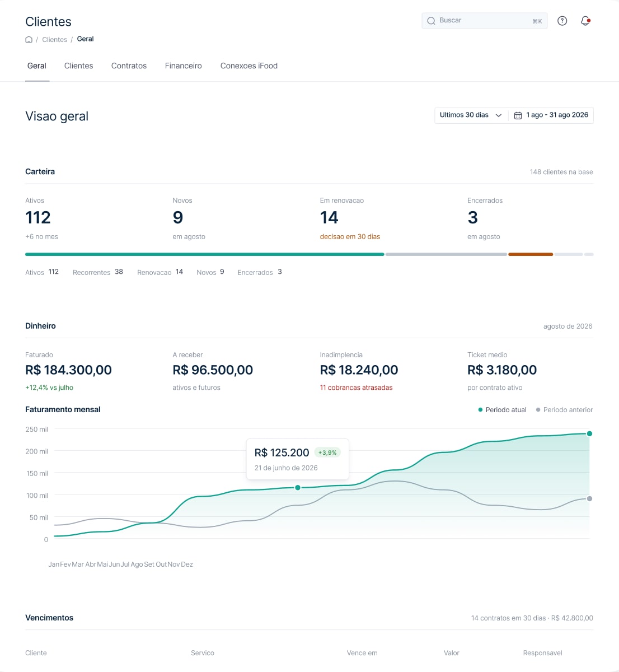Viewport: 619px width, 672px height.
Task: Click the Novos 9 metric value
Action: [x=178, y=217]
